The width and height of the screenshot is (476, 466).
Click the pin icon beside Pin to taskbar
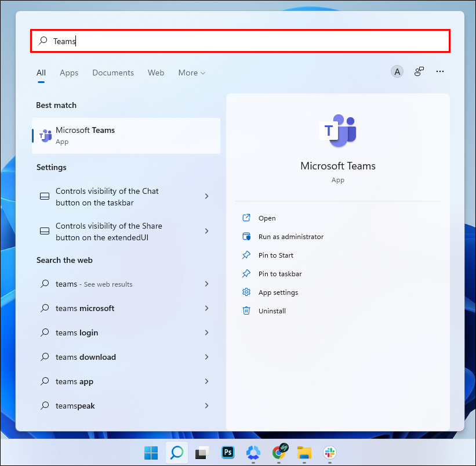(x=246, y=273)
